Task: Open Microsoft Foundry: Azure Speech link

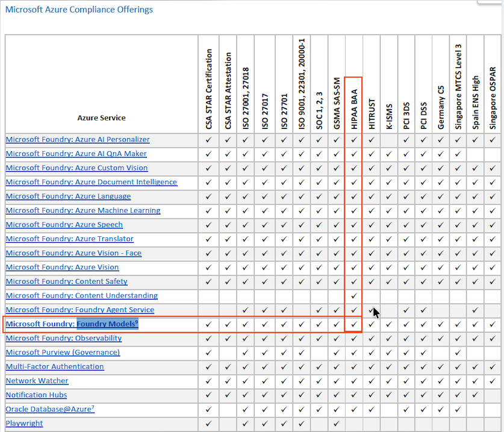Action: (64, 225)
